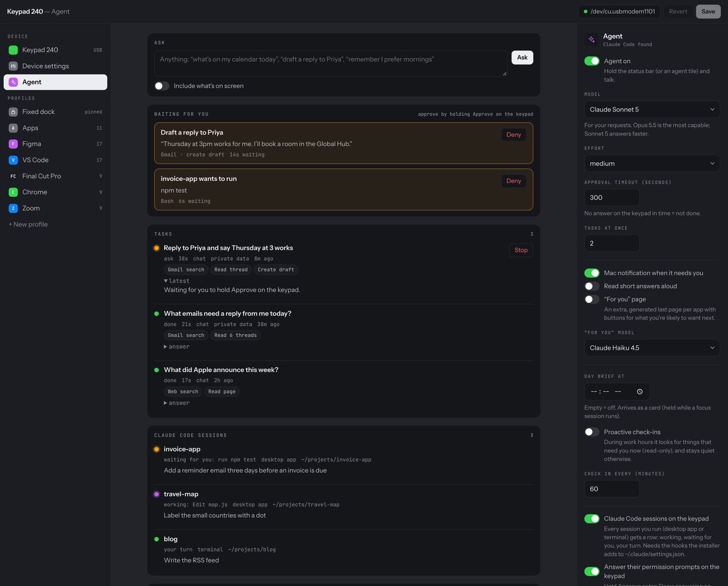The width and height of the screenshot is (728, 586).
Task: Expand answer under What emails need a reply
Action: 177,346
